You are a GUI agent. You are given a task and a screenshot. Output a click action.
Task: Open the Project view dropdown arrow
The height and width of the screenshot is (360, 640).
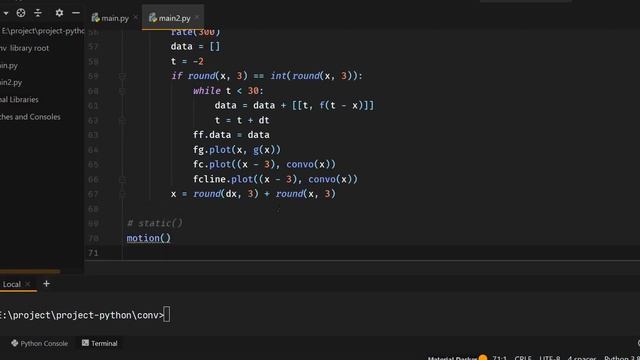(x=6, y=13)
